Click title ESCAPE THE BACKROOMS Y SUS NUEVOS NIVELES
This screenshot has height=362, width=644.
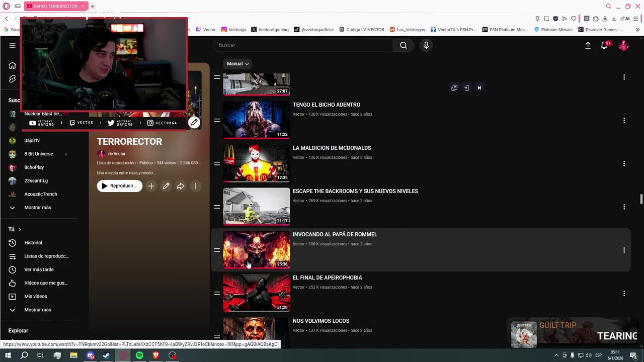355,192
